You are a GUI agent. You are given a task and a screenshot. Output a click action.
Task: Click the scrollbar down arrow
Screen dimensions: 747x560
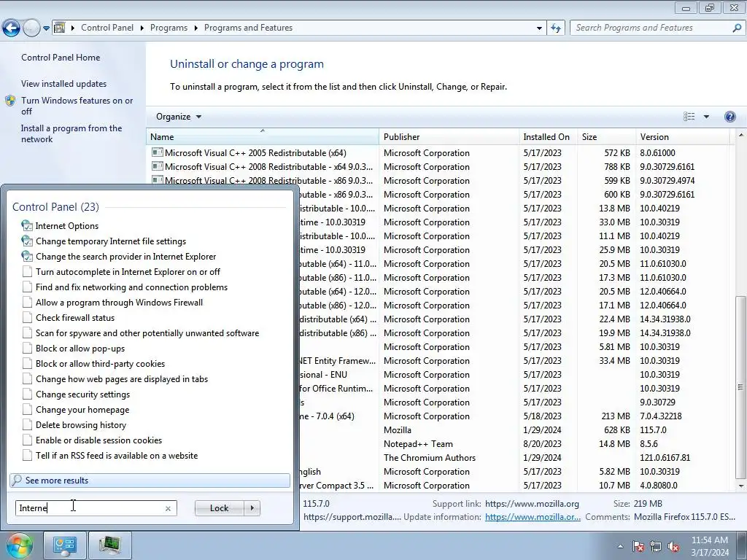click(x=740, y=486)
